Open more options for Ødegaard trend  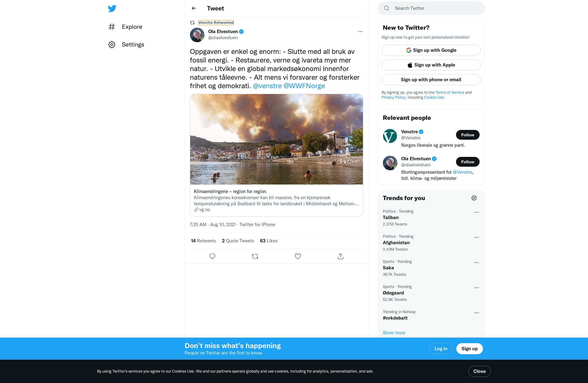[x=477, y=288]
